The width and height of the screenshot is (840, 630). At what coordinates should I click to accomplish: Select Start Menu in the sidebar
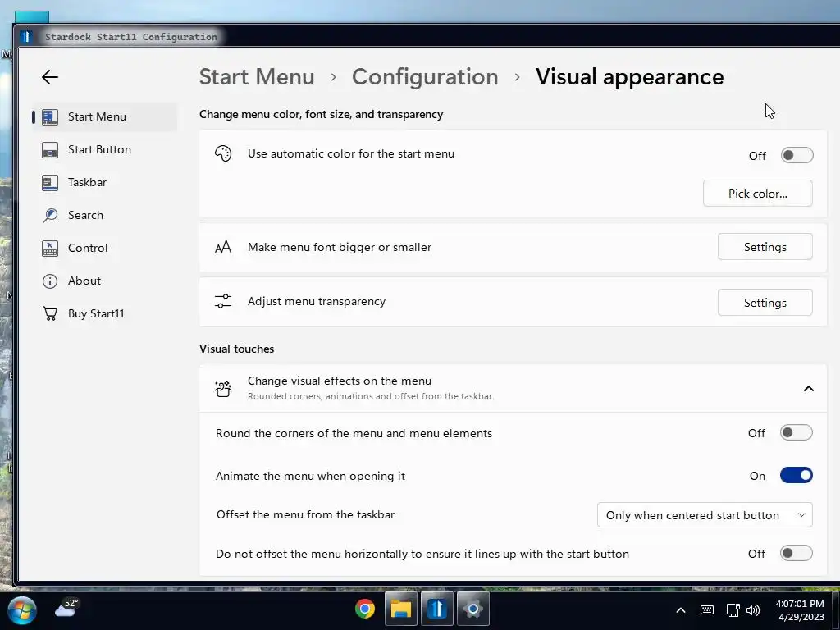(104, 116)
